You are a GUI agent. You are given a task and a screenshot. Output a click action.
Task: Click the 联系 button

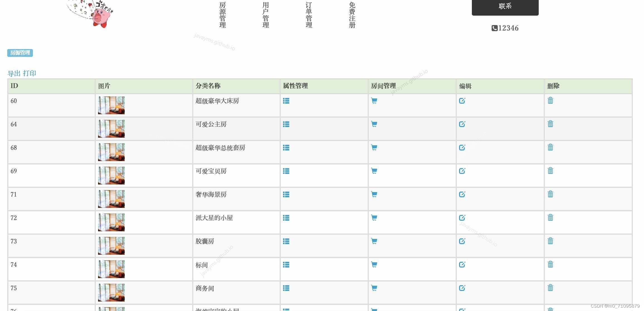[x=505, y=6]
